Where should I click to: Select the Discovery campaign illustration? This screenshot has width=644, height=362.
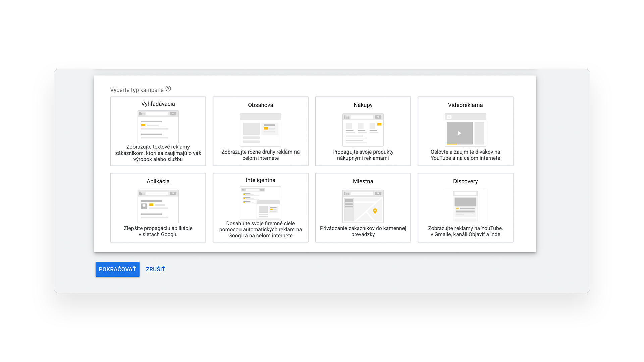click(x=465, y=206)
